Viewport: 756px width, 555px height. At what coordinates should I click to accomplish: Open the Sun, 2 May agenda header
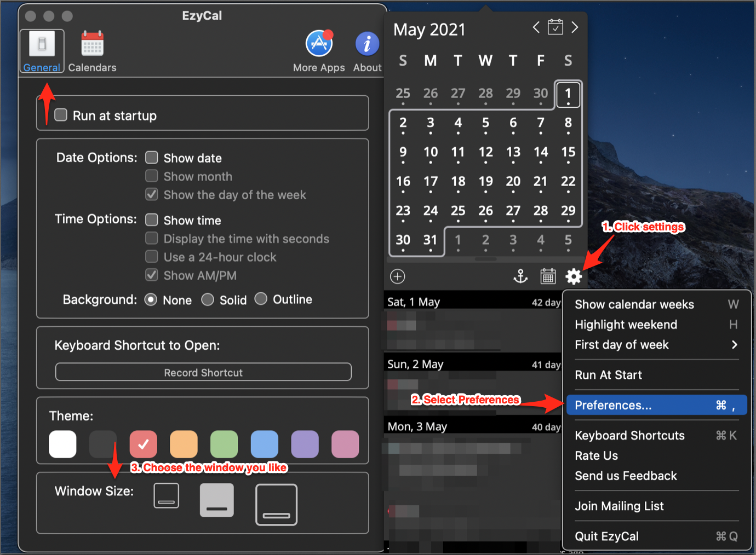click(x=473, y=364)
